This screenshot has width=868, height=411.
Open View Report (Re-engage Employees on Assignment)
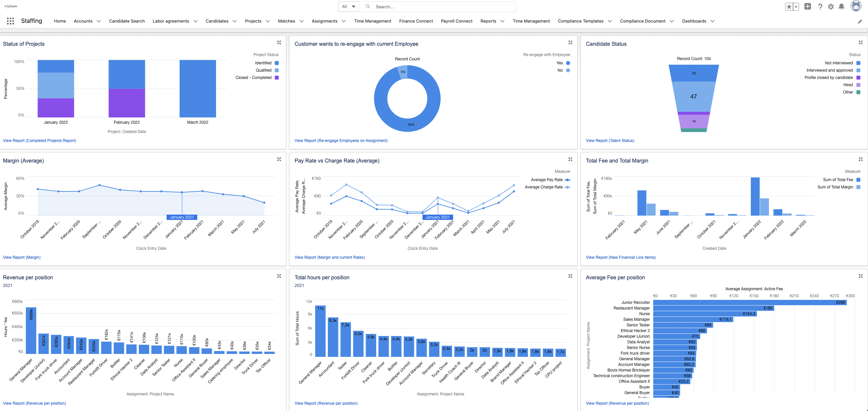click(341, 141)
